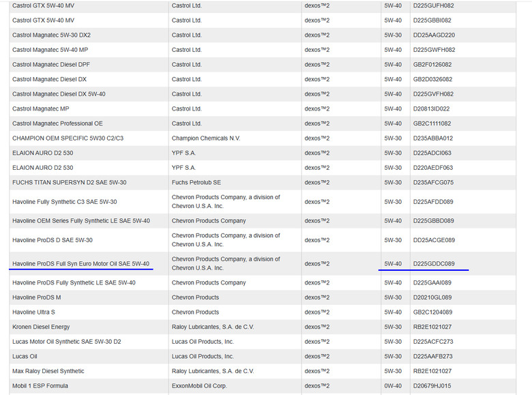Select license code D225GAAI089
The height and width of the screenshot is (395, 532).
432,282
